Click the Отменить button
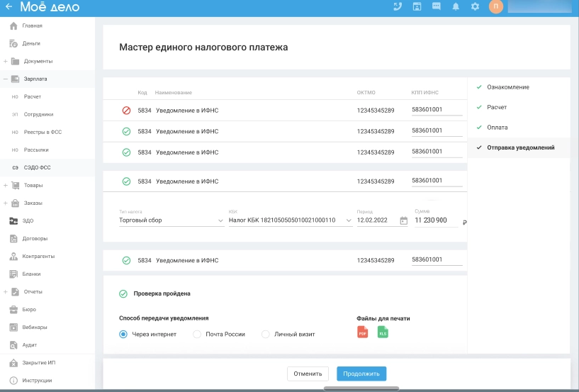579x392 pixels. click(308, 374)
